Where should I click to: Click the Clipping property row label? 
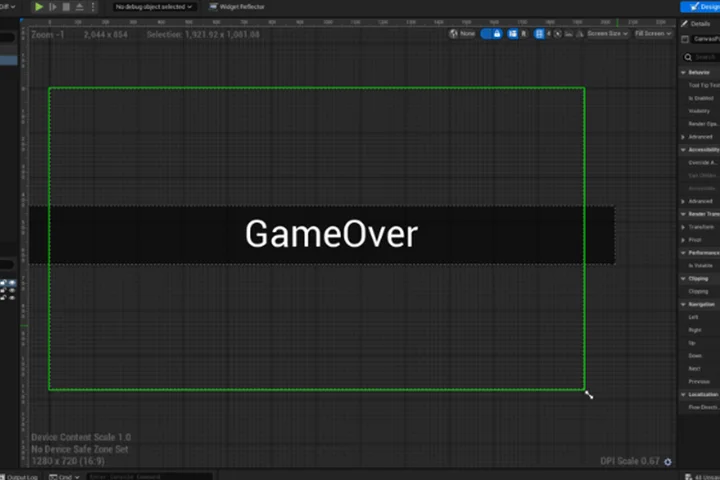click(x=698, y=291)
